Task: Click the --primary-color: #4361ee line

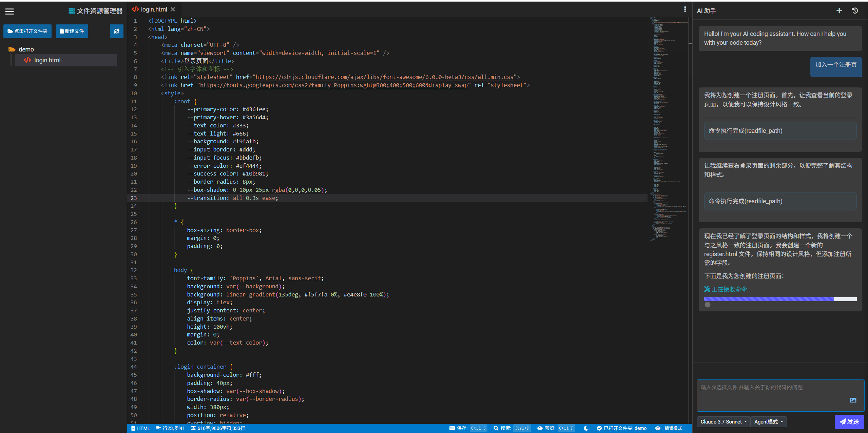Action: [x=228, y=109]
